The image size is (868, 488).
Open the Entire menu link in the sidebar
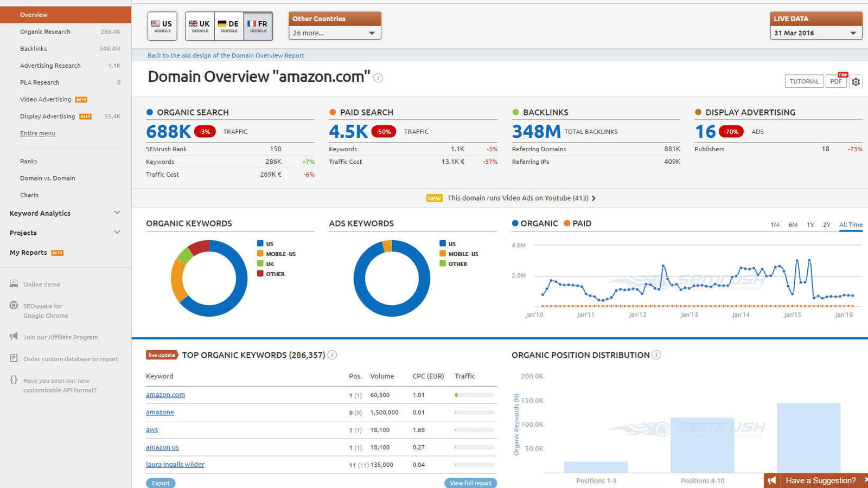pyautogui.click(x=37, y=133)
